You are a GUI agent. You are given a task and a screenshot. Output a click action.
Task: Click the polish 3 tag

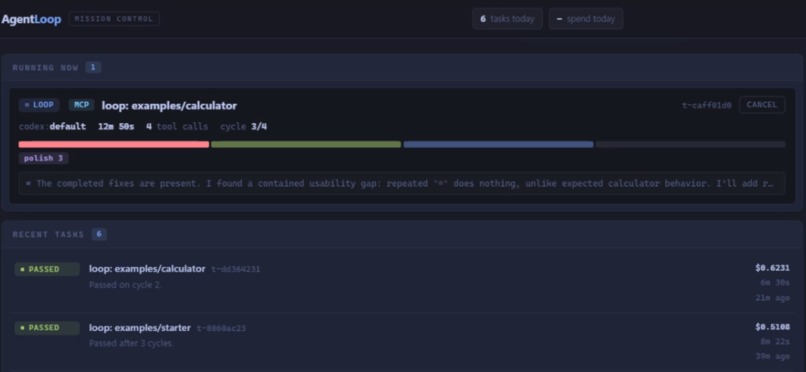[44, 158]
